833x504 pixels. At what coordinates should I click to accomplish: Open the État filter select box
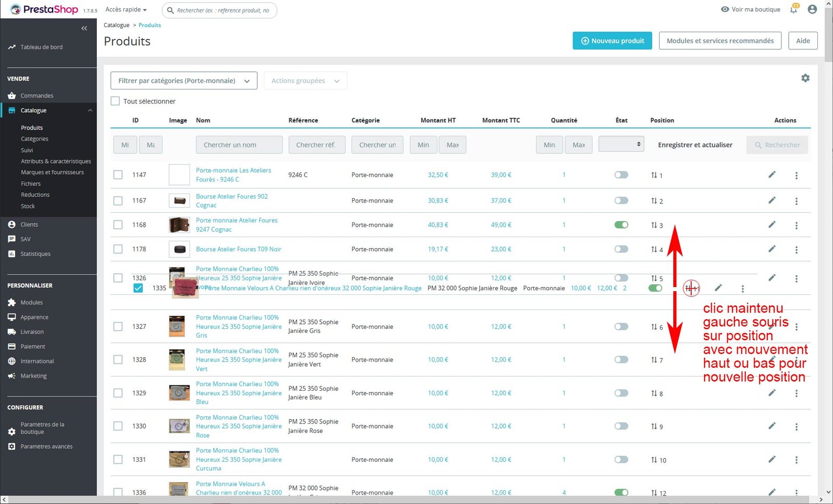(x=621, y=144)
